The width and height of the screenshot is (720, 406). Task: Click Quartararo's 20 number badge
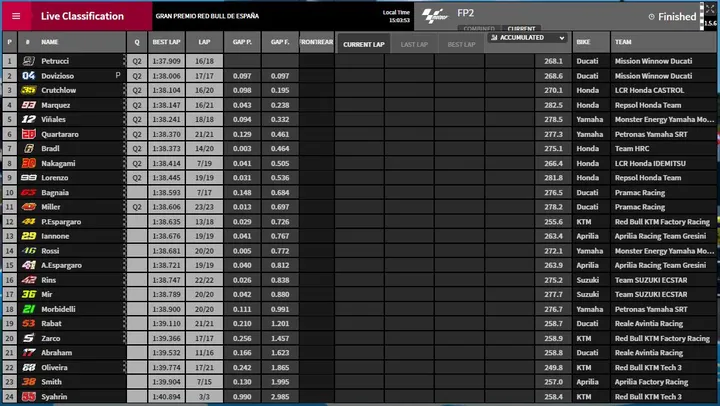click(x=28, y=134)
